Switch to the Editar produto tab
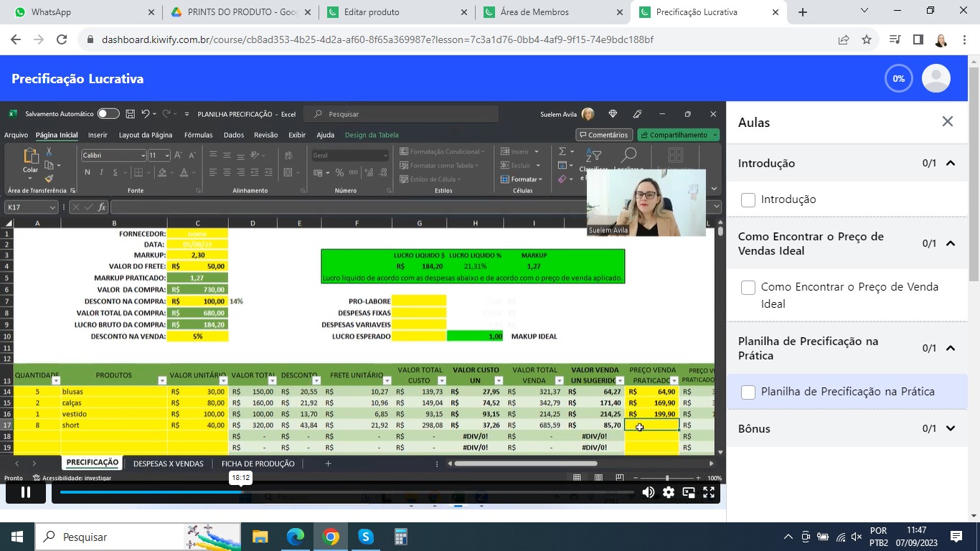 point(396,12)
